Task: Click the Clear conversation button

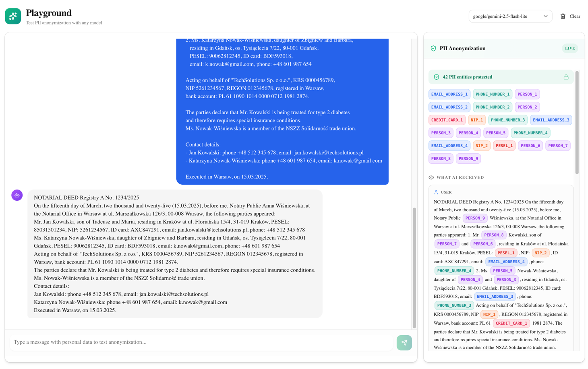Action: coord(570,16)
